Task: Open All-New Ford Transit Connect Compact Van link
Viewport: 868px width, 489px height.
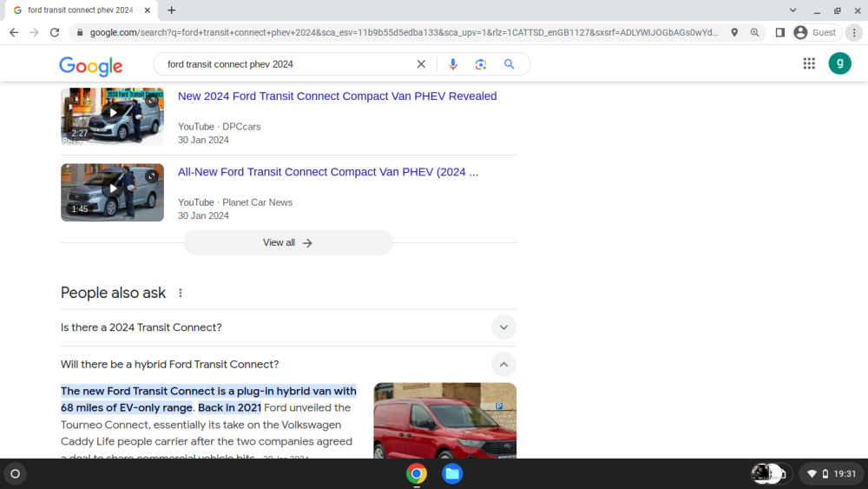Action: 328,172
